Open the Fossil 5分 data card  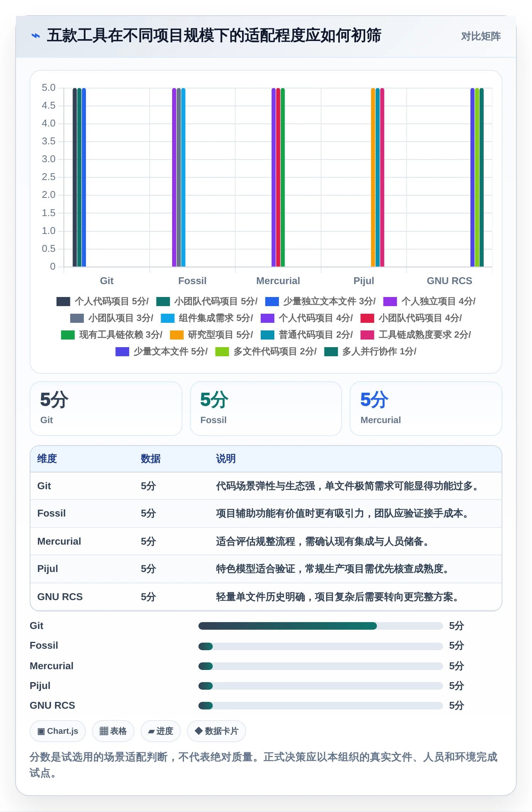(x=266, y=409)
